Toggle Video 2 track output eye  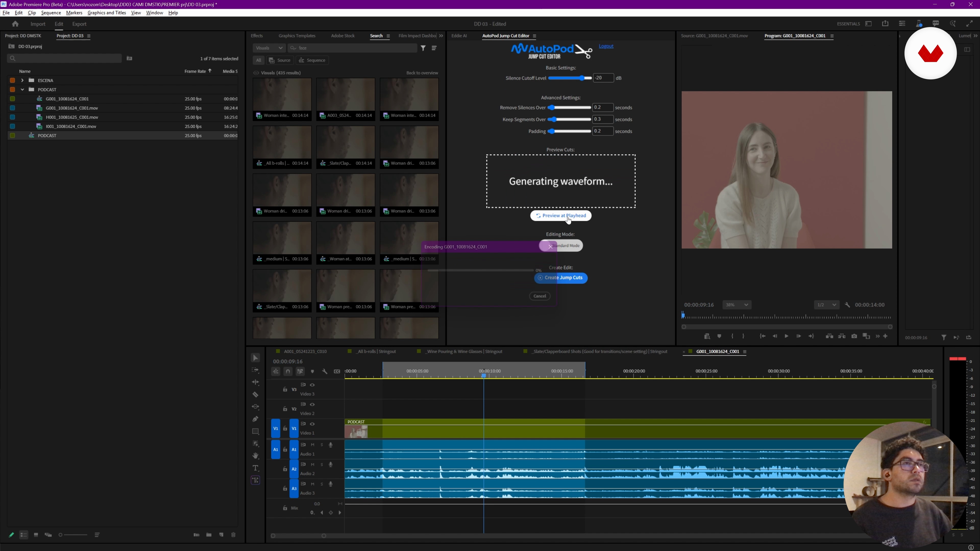click(x=312, y=404)
